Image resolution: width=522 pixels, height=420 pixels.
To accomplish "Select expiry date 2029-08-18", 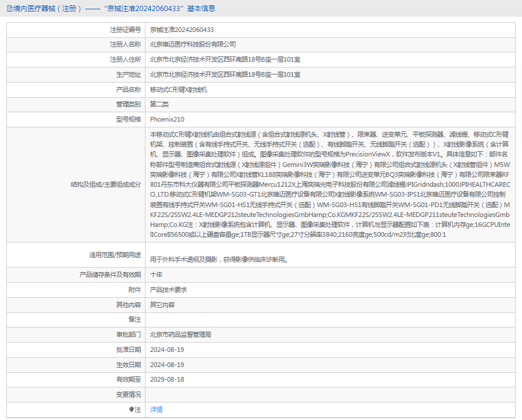I will click(x=167, y=379).
